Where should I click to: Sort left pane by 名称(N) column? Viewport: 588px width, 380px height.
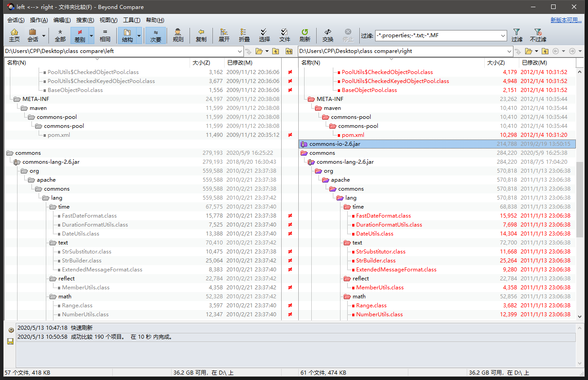97,63
